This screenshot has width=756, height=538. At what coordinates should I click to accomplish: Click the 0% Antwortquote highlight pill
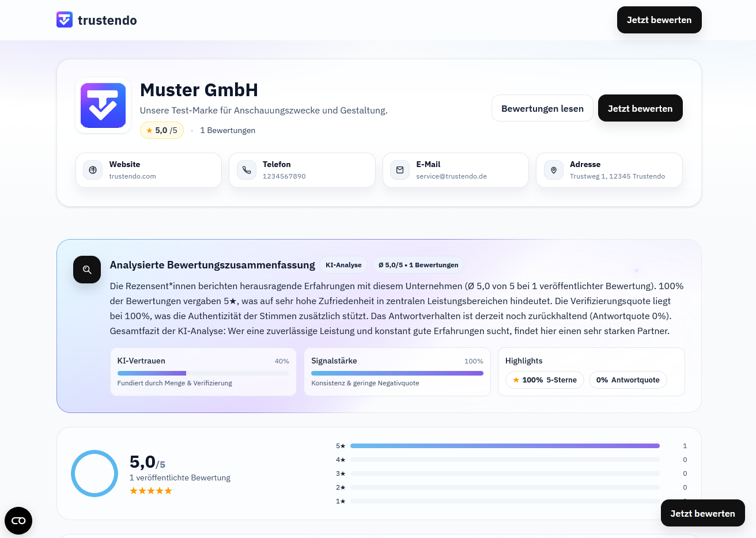click(628, 380)
